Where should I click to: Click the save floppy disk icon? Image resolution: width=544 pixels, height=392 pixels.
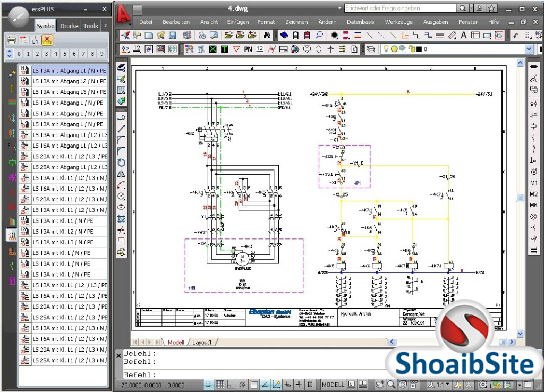[x=173, y=36]
